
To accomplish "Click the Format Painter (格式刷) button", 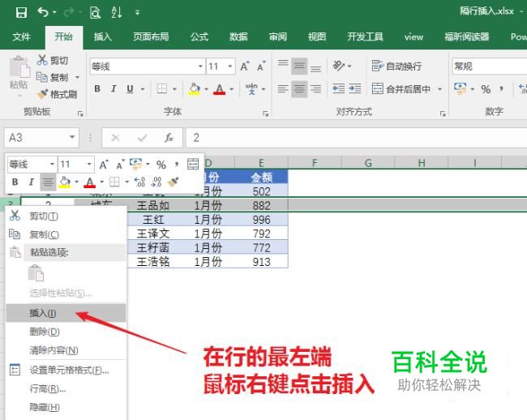I will [57, 94].
